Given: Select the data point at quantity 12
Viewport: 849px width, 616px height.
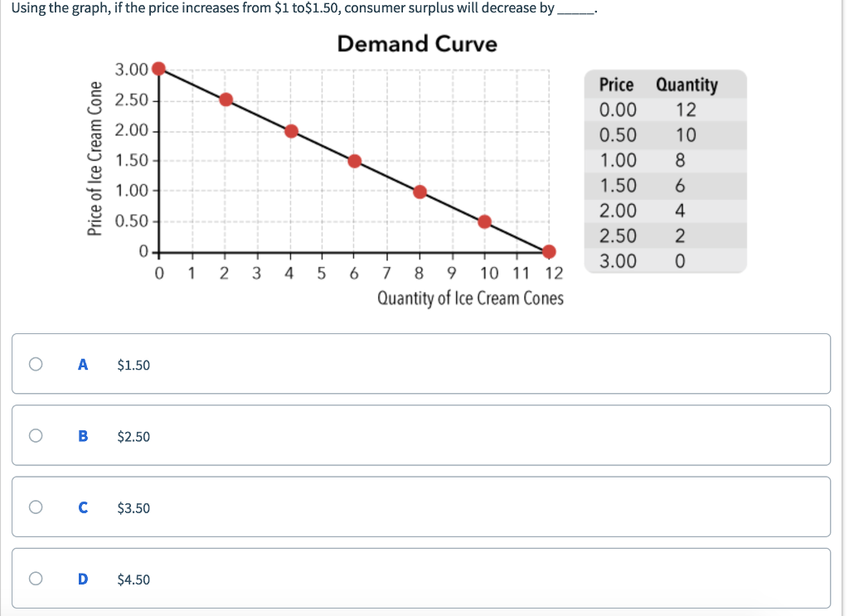Looking at the screenshot, I should pos(548,251).
